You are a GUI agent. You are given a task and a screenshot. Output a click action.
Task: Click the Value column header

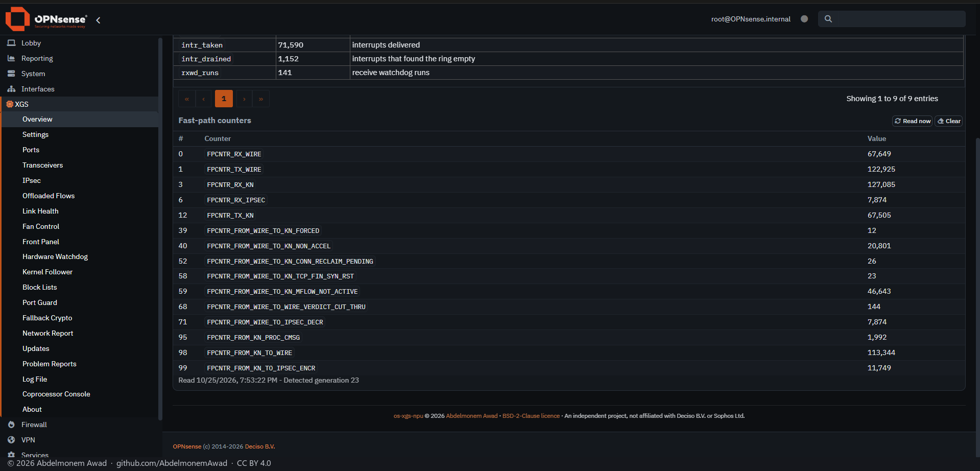click(x=876, y=138)
